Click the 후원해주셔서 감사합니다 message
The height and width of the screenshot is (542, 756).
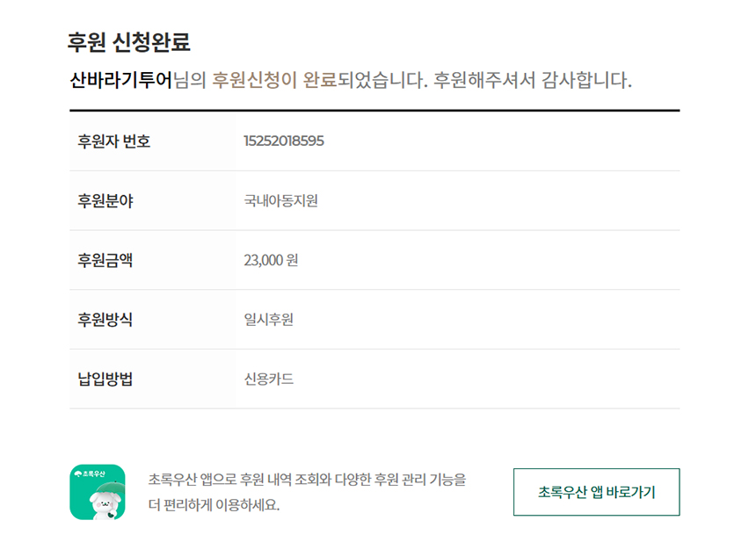533,81
